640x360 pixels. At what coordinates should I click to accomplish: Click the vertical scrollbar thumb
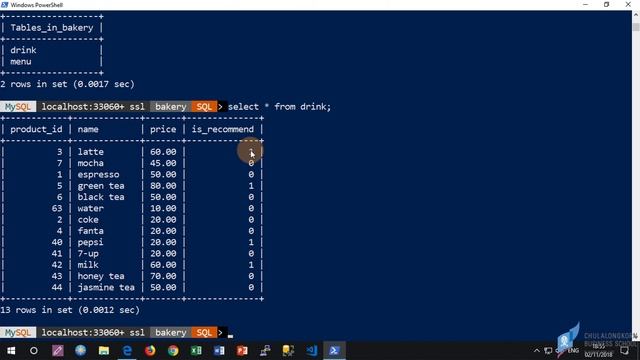pyautogui.click(x=636, y=27)
